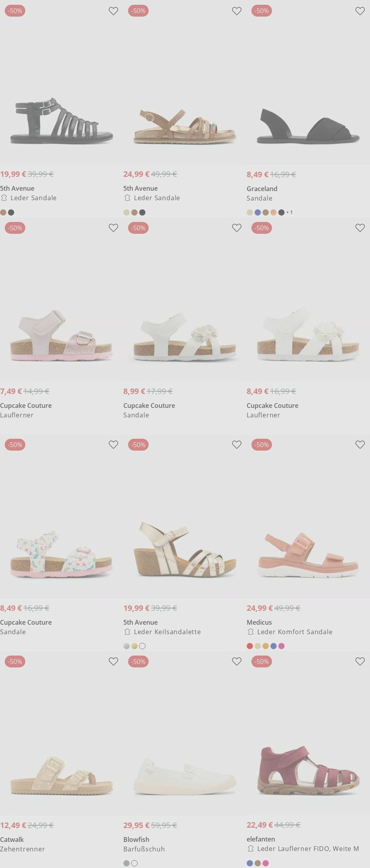Pick pink color variant of elefanten Lauflerner

[266, 863]
